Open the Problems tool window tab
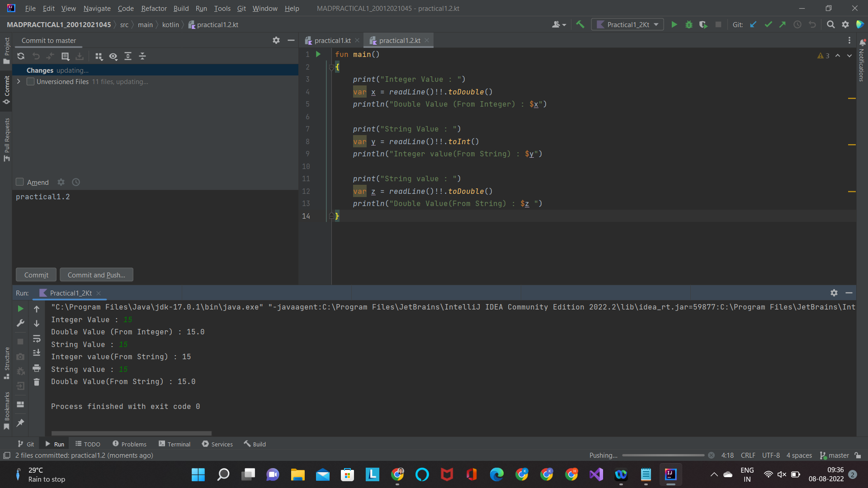The height and width of the screenshot is (488, 868). click(129, 444)
